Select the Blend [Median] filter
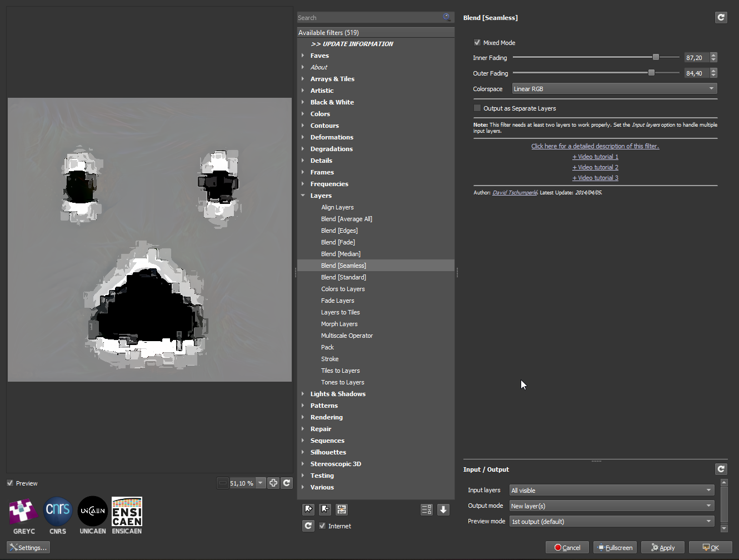This screenshot has width=739, height=560. [x=341, y=254]
